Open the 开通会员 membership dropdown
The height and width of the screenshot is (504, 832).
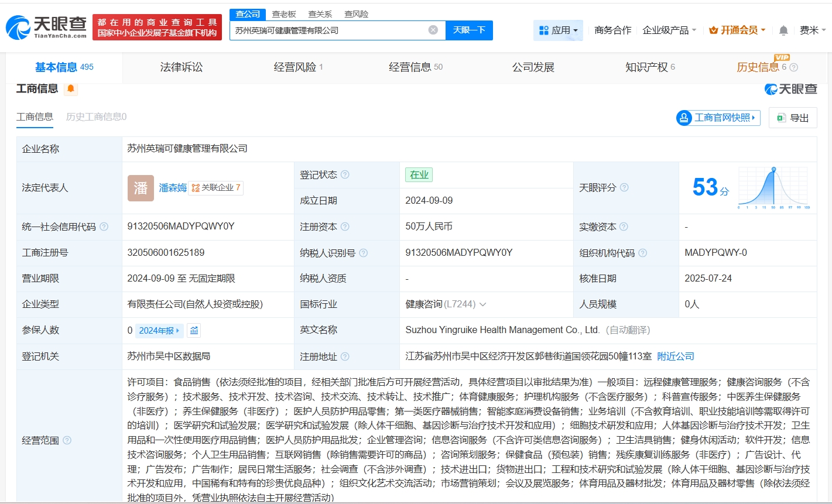737,30
